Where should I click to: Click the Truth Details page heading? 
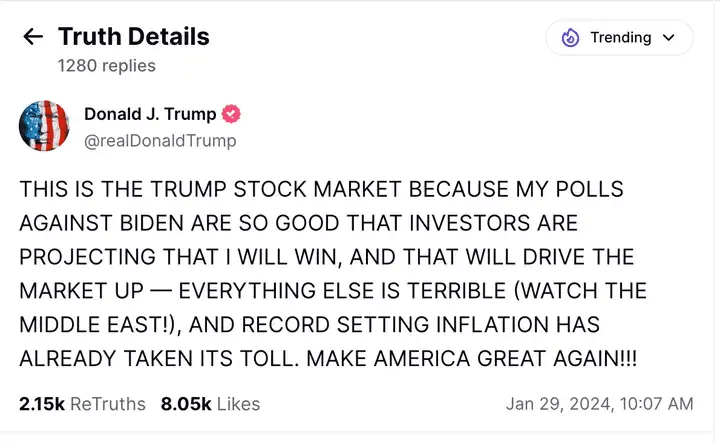click(x=133, y=37)
